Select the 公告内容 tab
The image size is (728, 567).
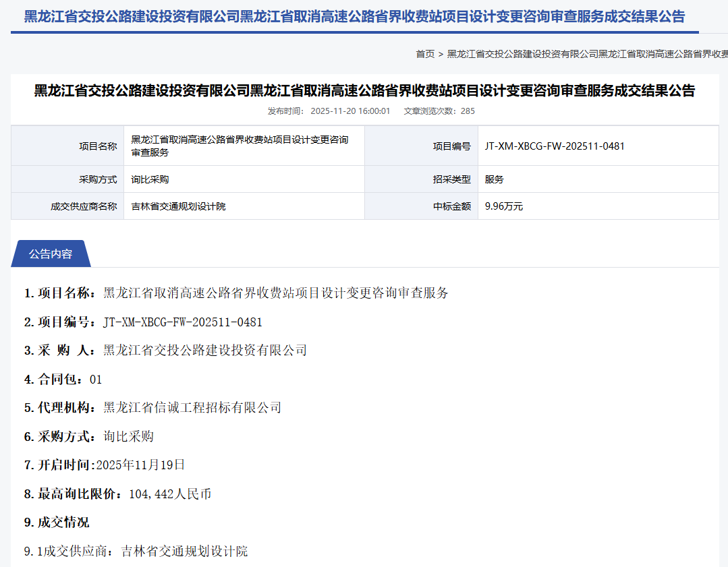(x=51, y=254)
